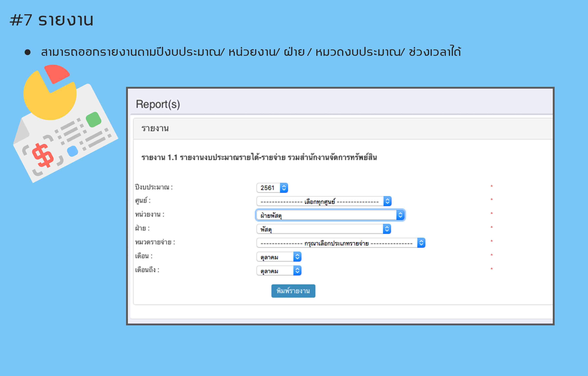Click the arrow icon on the เดือนถึง ตุลาคม select
The image size is (588, 376).
click(x=297, y=271)
